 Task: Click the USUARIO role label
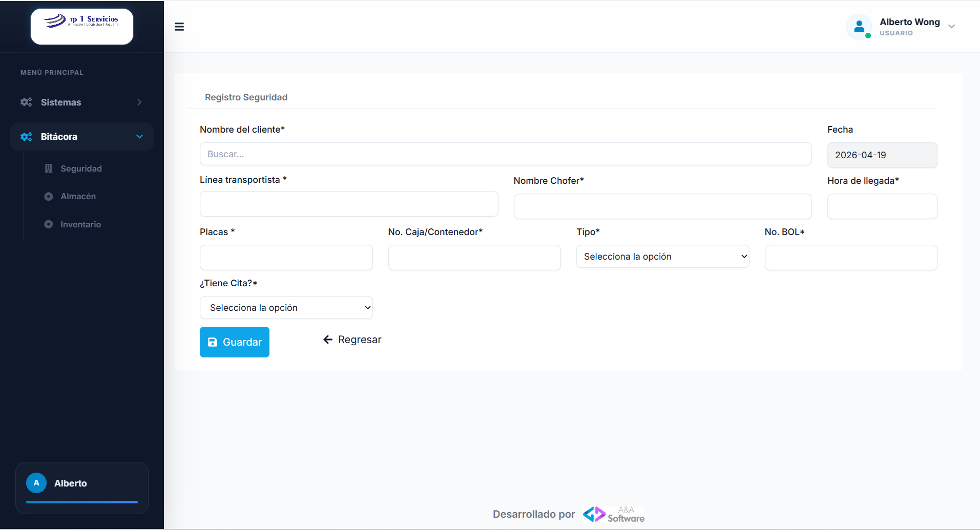pyautogui.click(x=896, y=33)
